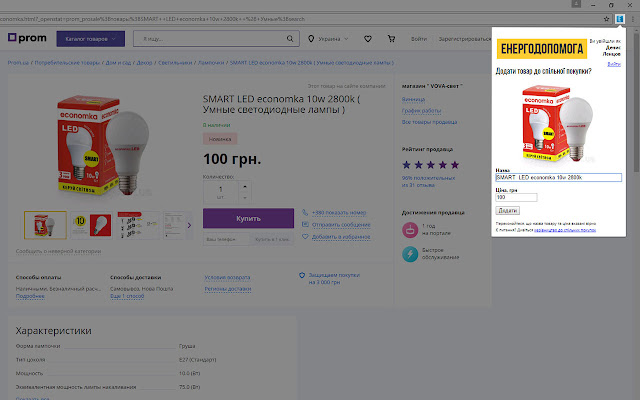Image resolution: width=640 pixels, height=400 pixels.
Task: Click the quantity input showing 1
Action: 221,192
